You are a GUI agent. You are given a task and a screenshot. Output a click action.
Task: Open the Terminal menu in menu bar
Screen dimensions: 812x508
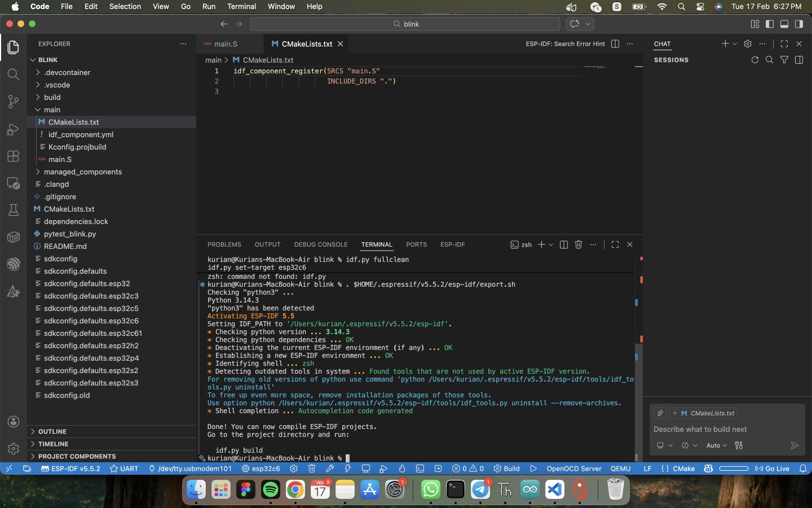241,6
